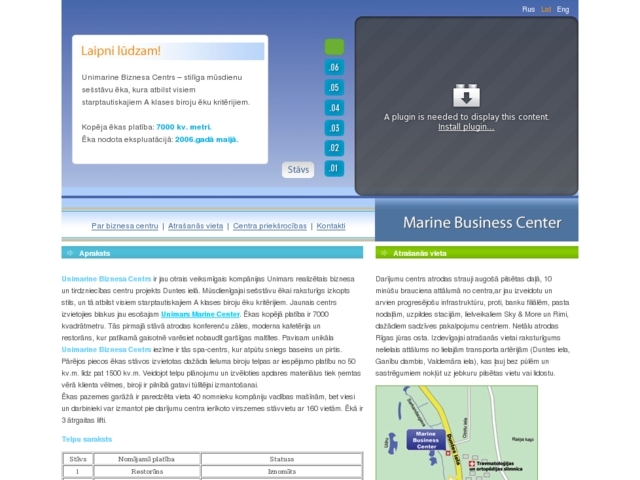The height and width of the screenshot is (480, 640).
Task: Select floor .03 button
Action: (x=334, y=128)
